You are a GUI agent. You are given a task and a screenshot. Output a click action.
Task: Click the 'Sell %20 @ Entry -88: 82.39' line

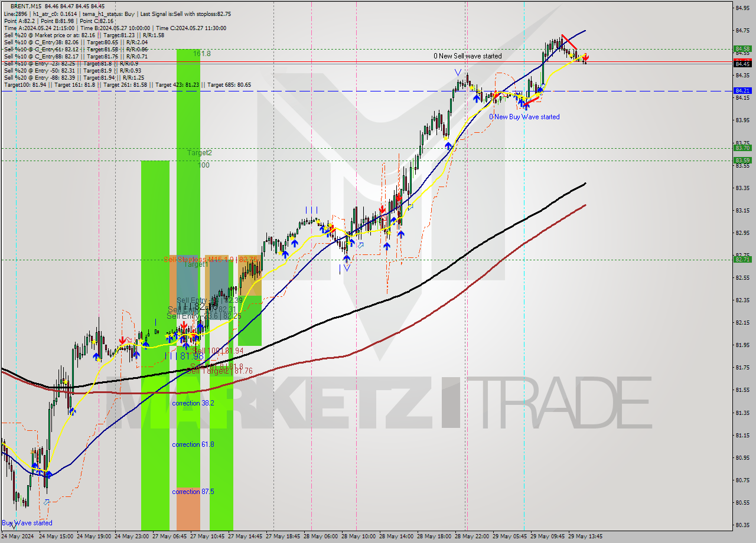pyautogui.click(x=74, y=77)
